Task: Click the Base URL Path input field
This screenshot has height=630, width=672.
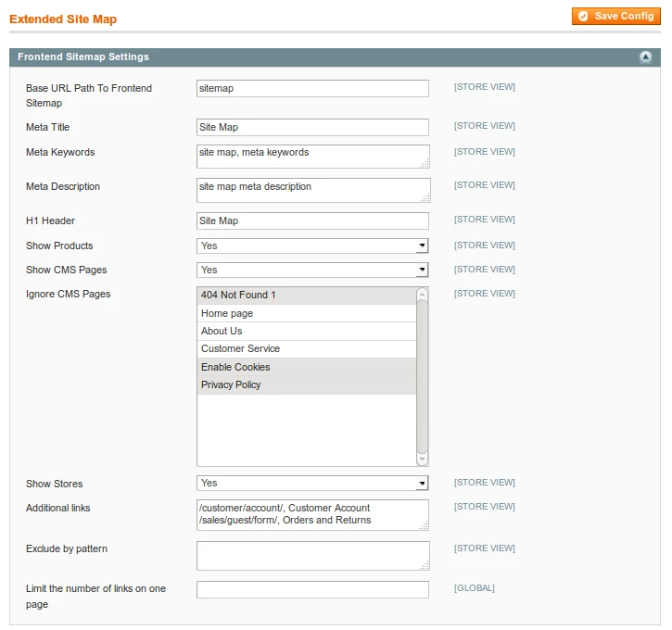Action: (x=312, y=88)
